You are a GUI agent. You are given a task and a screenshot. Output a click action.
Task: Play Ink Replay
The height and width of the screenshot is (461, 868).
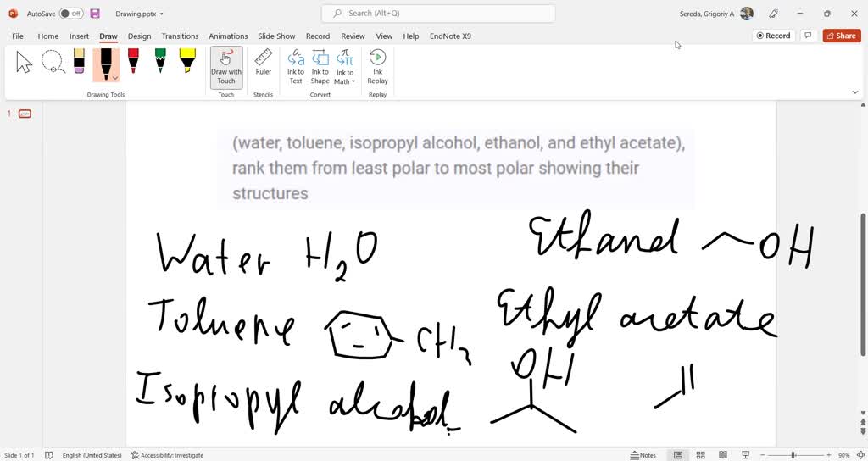[x=377, y=67]
